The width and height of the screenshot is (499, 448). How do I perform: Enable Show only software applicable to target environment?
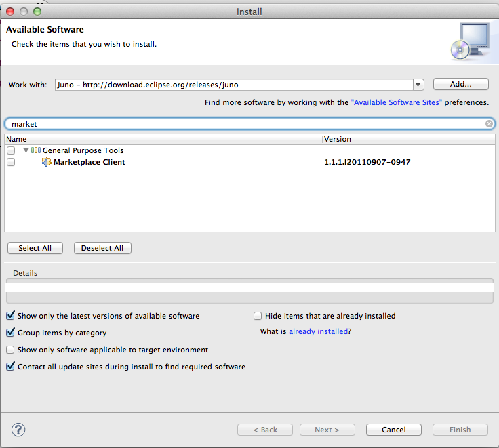pyautogui.click(x=10, y=350)
